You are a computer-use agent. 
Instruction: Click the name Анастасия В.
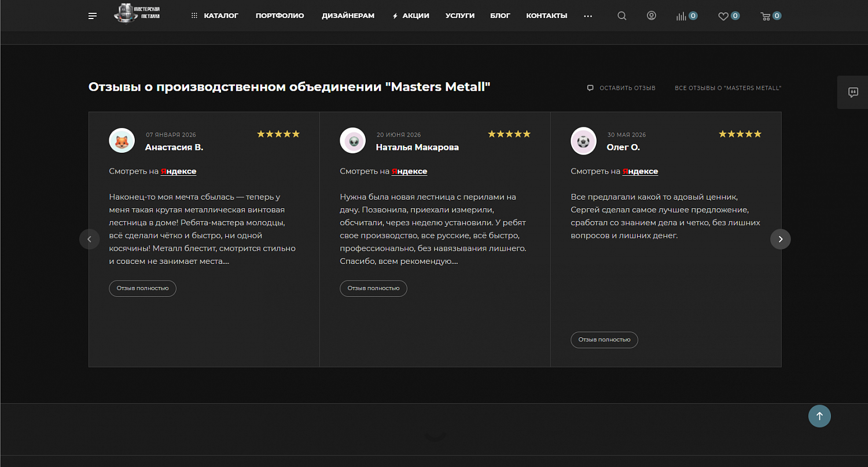174,148
